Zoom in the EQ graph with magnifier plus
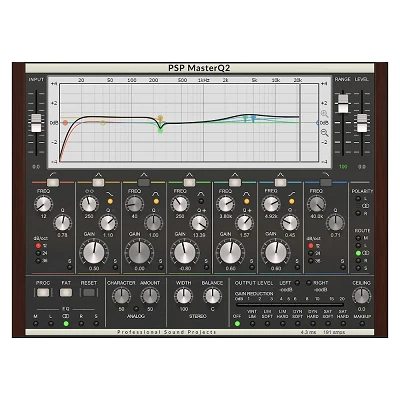This screenshot has width=400, height=400. point(324,114)
